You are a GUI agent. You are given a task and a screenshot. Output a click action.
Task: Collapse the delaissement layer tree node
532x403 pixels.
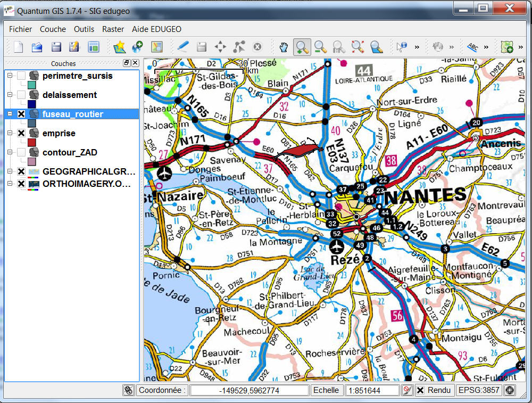tap(9, 95)
